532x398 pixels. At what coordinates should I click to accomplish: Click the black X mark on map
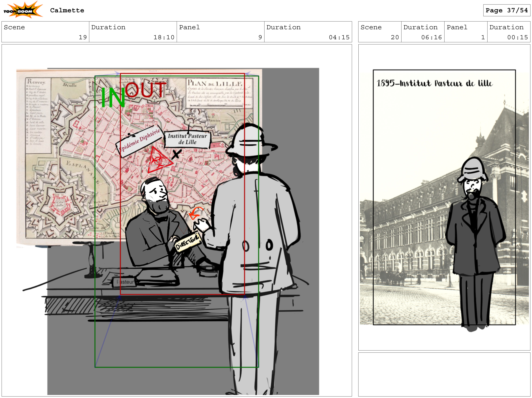click(176, 154)
